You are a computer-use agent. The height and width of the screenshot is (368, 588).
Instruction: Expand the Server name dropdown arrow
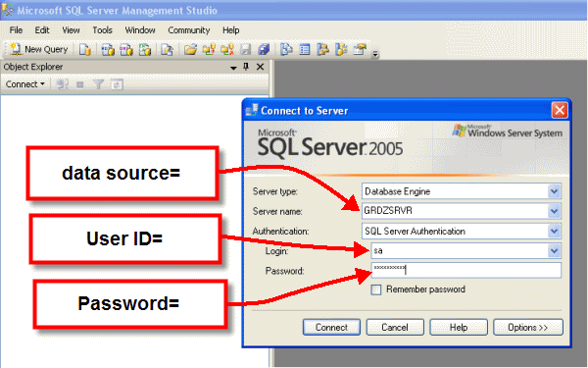[x=554, y=211]
